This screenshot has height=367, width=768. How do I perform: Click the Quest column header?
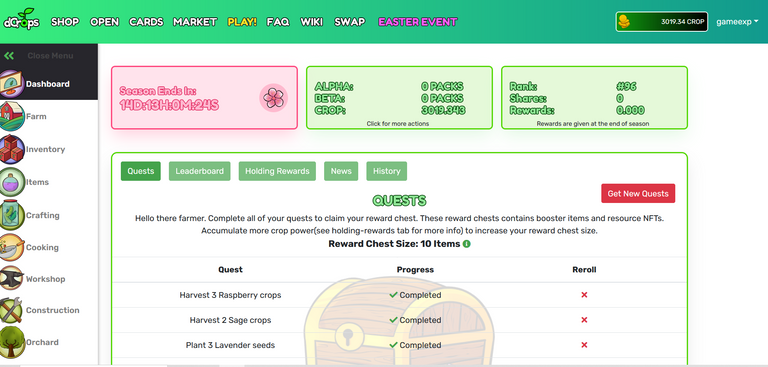pos(230,269)
